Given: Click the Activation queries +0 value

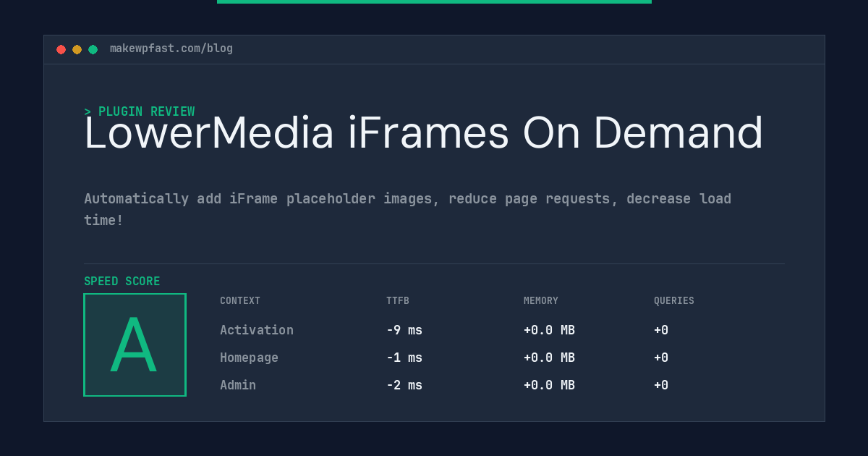Looking at the screenshot, I should click(661, 330).
